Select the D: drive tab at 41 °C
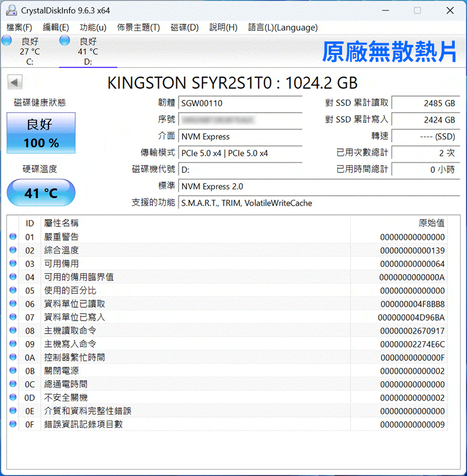The image size is (467, 476). pyautogui.click(x=88, y=51)
